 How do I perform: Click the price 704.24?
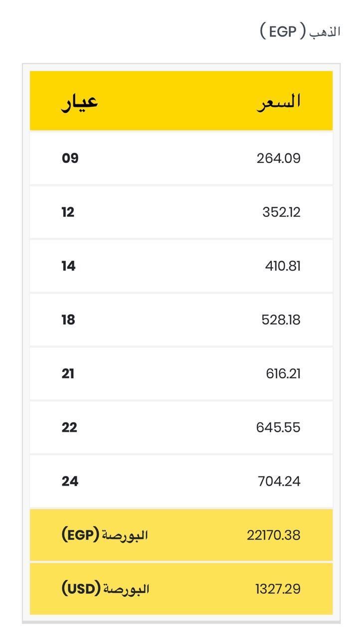pos(279,481)
